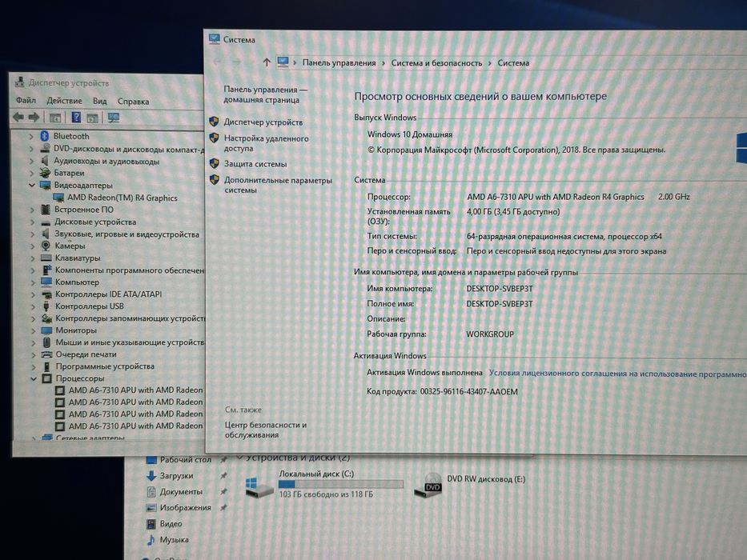Select Рабочий стол in Explorer sidebar
Screen dimensions: 747x560
point(185,459)
